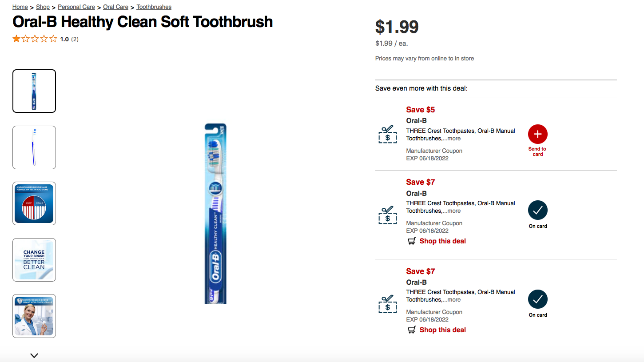
Task: Navigate to Toothbrushes breadcrumb link
Action: [154, 7]
